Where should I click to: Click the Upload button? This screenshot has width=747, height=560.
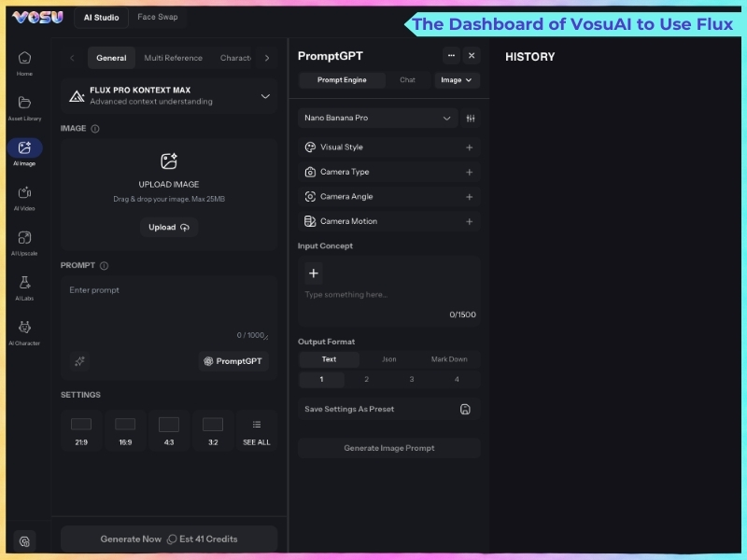pos(169,227)
